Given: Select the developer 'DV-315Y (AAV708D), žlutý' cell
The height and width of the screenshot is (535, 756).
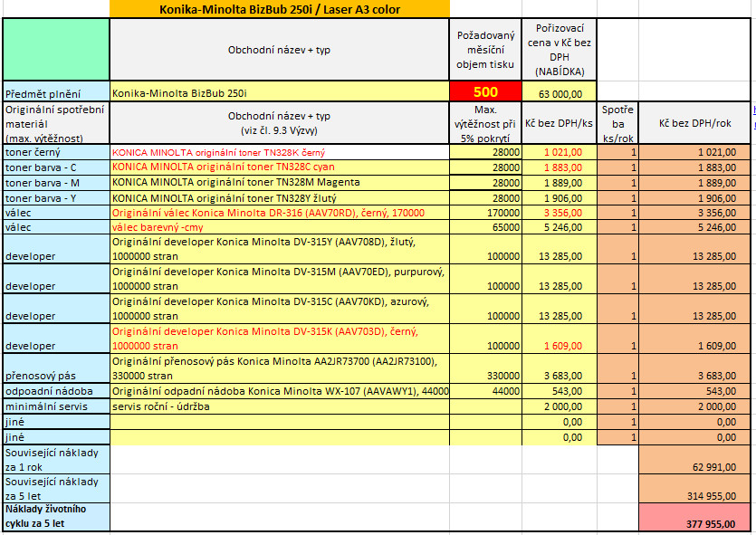Looking at the screenshot, I should tap(280, 249).
